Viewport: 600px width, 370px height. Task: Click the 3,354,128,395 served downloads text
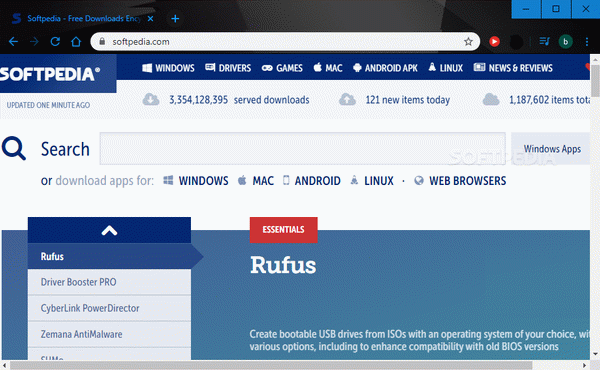coord(239,100)
